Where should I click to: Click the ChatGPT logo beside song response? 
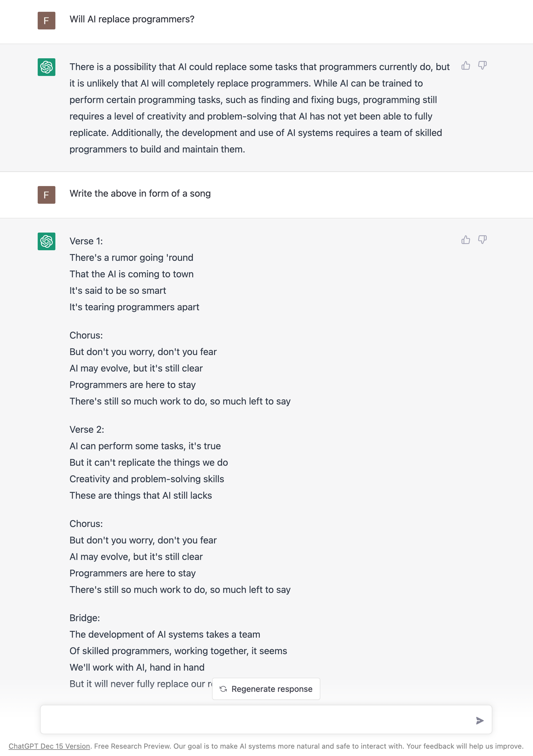(46, 241)
